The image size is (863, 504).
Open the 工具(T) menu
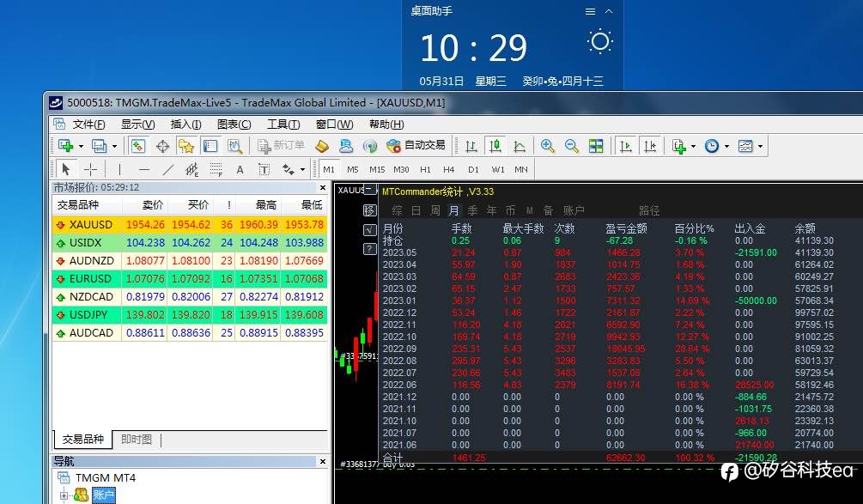pyautogui.click(x=283, y=124)
